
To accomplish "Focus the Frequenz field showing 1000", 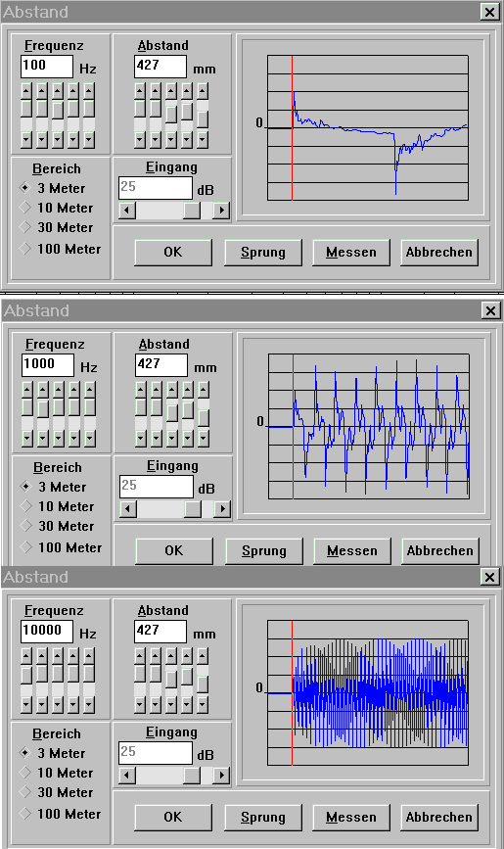I will pos(48,365).
